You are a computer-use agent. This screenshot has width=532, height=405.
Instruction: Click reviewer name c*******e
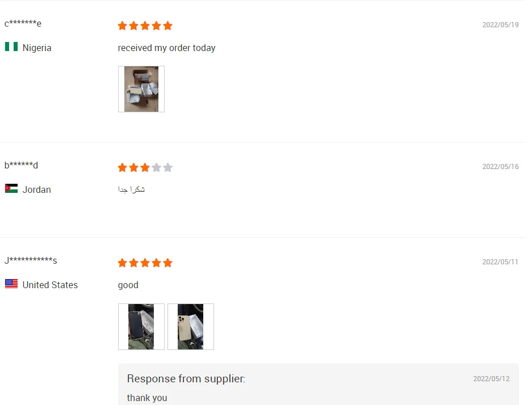pos(23,23)
